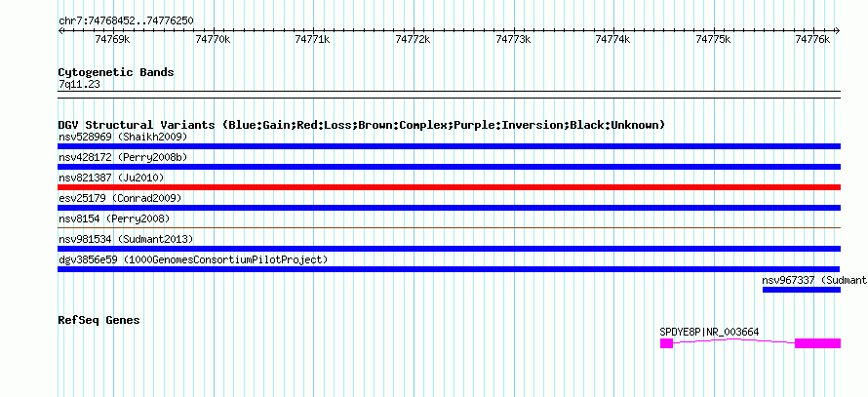Click the blue gain bar under nsv981534
Viewport: 868px width, 397px height.
(x=449, y=249)
